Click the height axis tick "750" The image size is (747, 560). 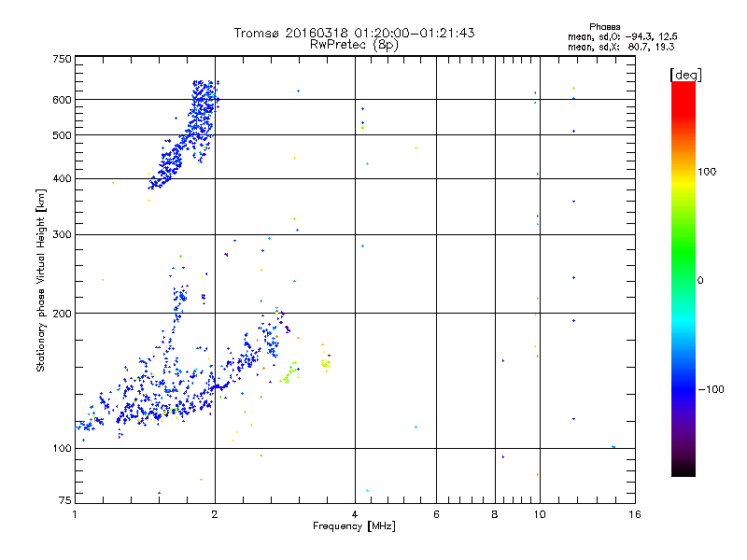tap(62, 59)
